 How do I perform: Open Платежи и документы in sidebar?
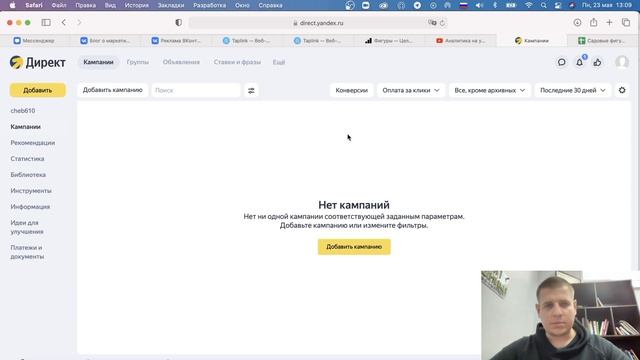click(27, 252)
